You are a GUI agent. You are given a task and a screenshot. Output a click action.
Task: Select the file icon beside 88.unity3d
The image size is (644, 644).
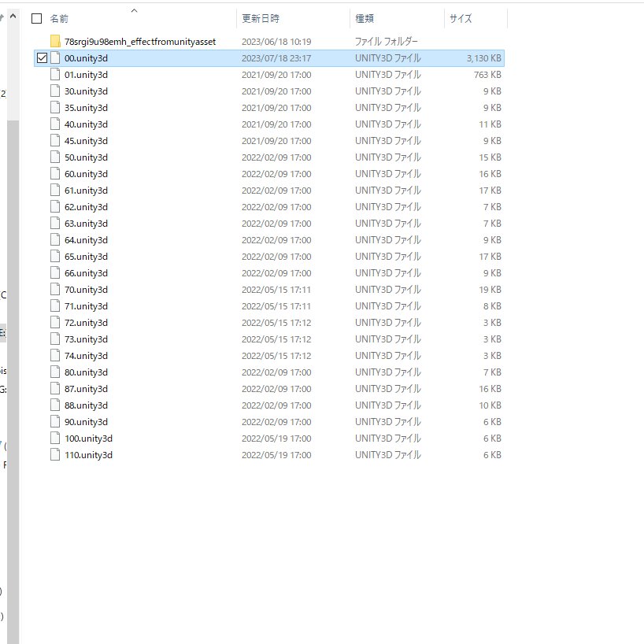coord(55,405)
